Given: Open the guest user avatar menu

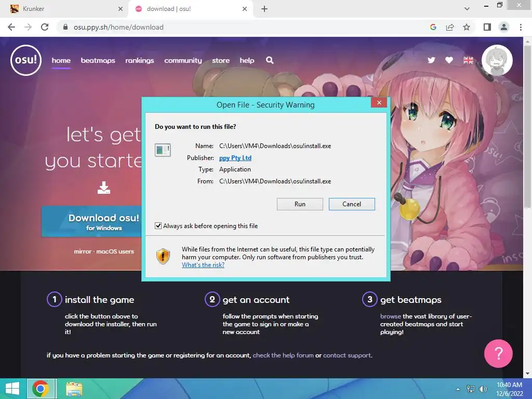Looking at the screenshot, I should pos(497,60).
